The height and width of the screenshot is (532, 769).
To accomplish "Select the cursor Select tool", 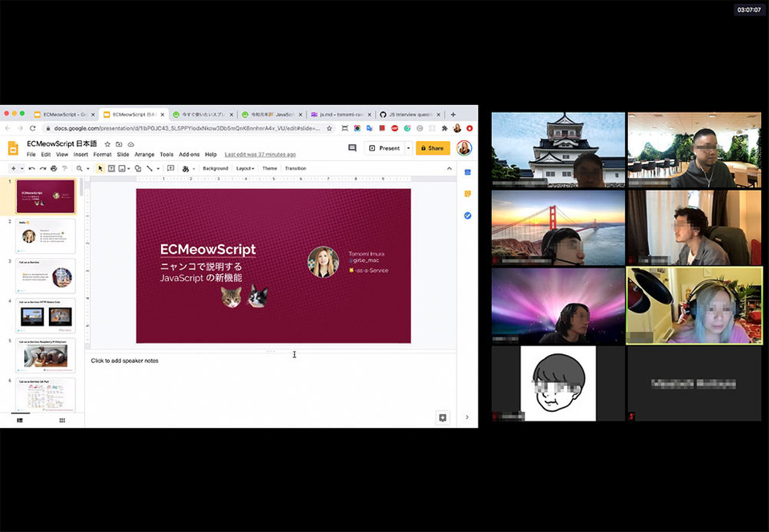I will point(100,168).
